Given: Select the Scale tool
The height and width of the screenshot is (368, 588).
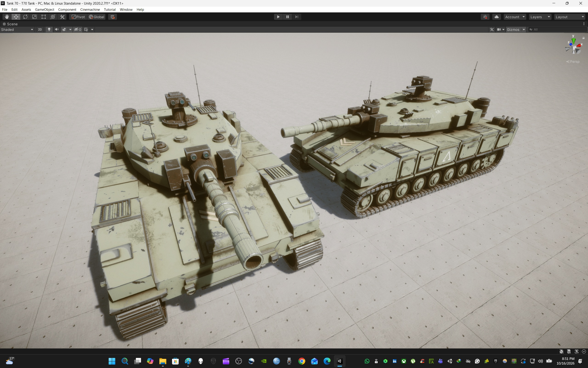Looking at the screenshot, I should (x=34, y=17).
